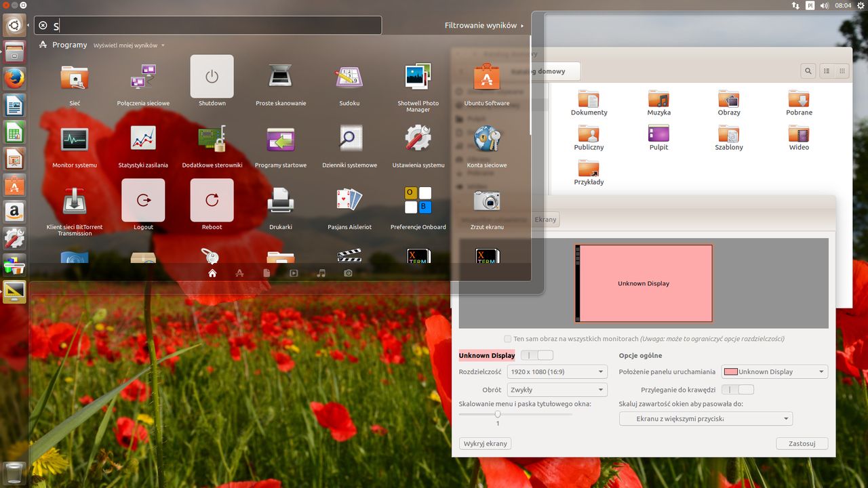
Task: Open the Trash in the launcher
Action: (14, 472)
